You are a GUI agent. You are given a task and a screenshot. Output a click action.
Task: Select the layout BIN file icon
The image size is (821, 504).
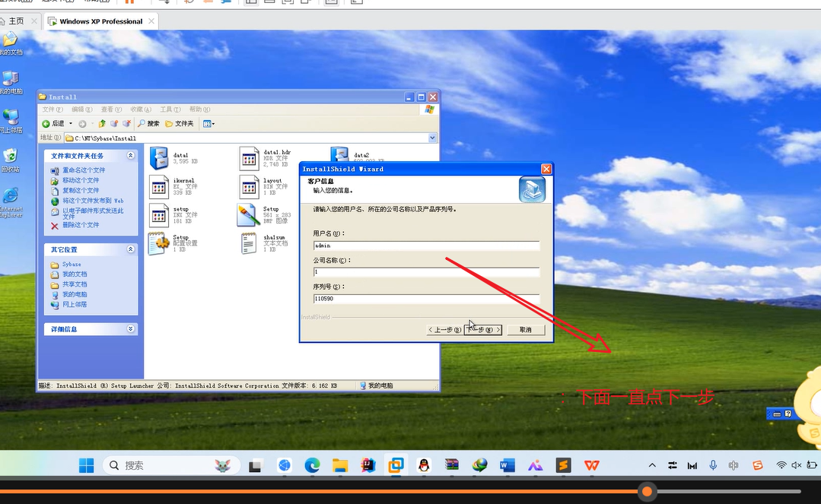[249, 187]
